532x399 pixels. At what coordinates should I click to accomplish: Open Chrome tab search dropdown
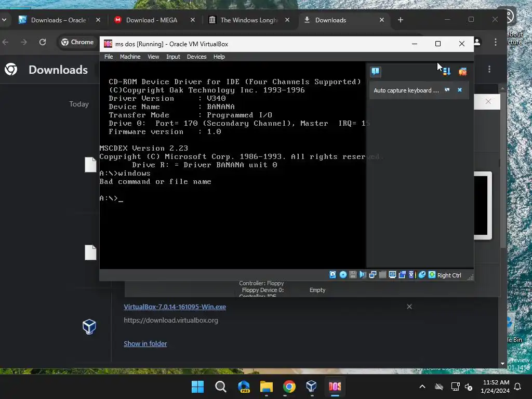click(4, 20)
